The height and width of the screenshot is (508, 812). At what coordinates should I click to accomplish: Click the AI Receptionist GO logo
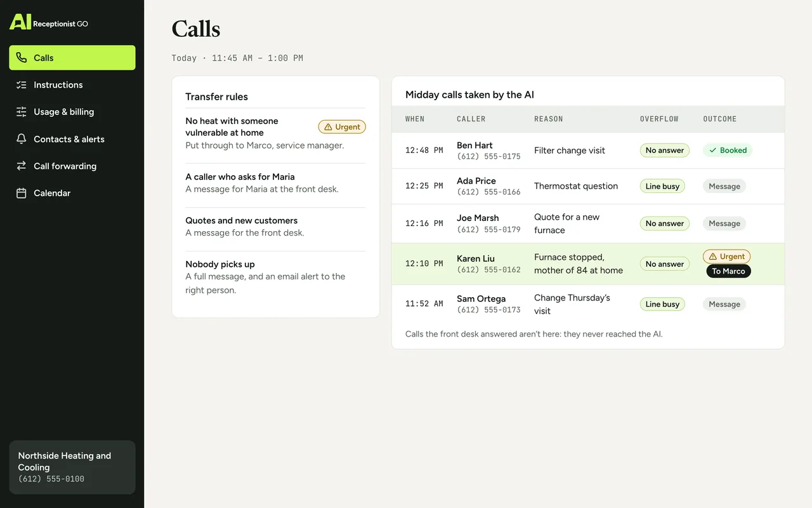[49, 22]
